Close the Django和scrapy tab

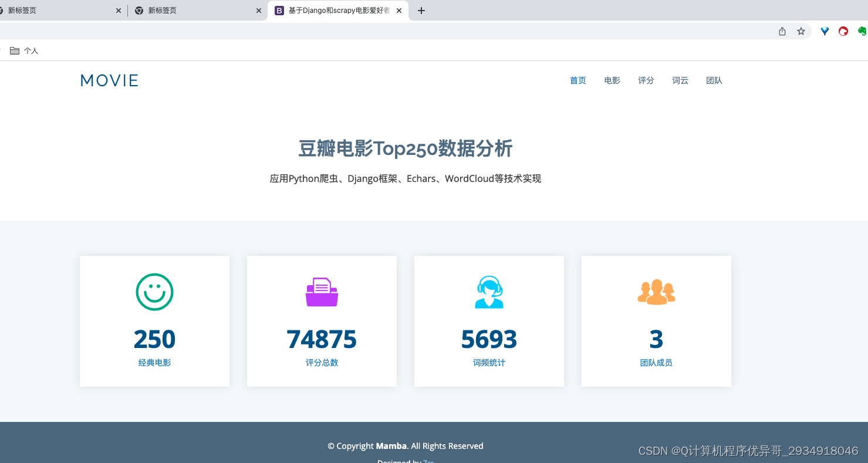[x=399, y=11]
